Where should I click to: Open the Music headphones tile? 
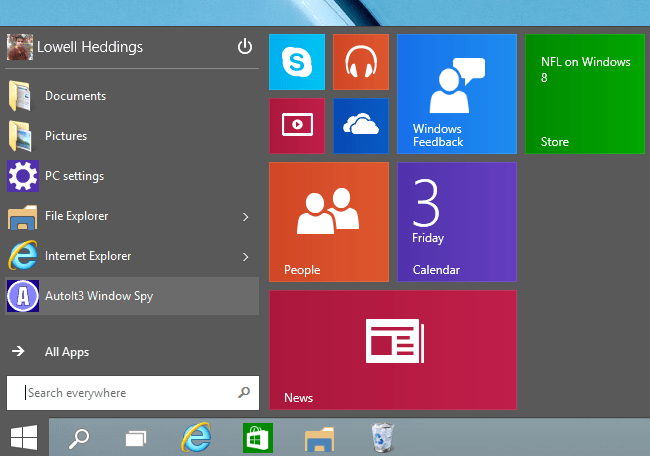click(361, 62)
